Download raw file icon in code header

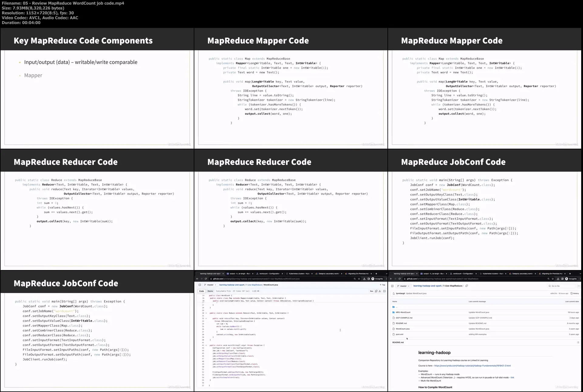(x=380, y=291)
